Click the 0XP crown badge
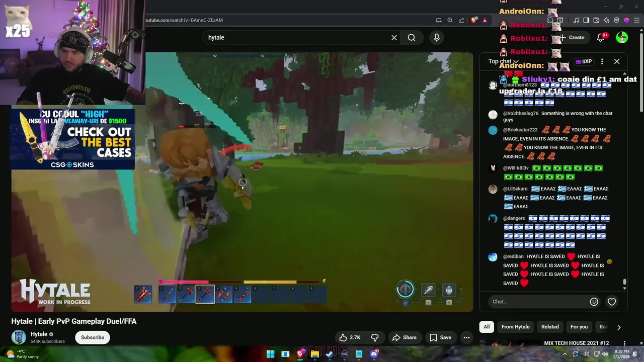Image resolution: width=644 pixels, height=362 pixels. click(583, 61)
